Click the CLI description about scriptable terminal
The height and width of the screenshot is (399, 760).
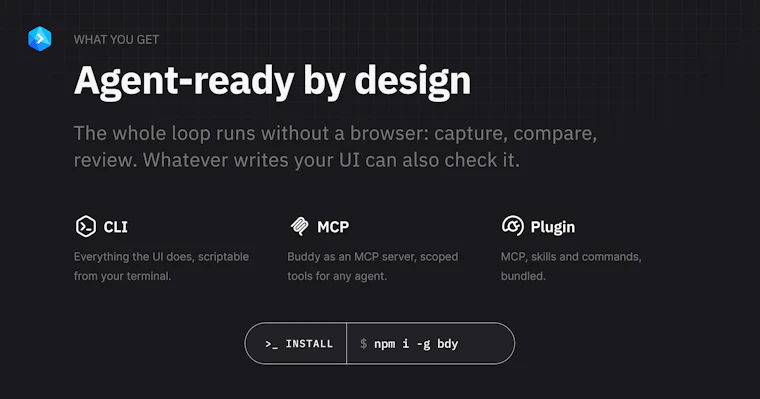pos(161,266)
